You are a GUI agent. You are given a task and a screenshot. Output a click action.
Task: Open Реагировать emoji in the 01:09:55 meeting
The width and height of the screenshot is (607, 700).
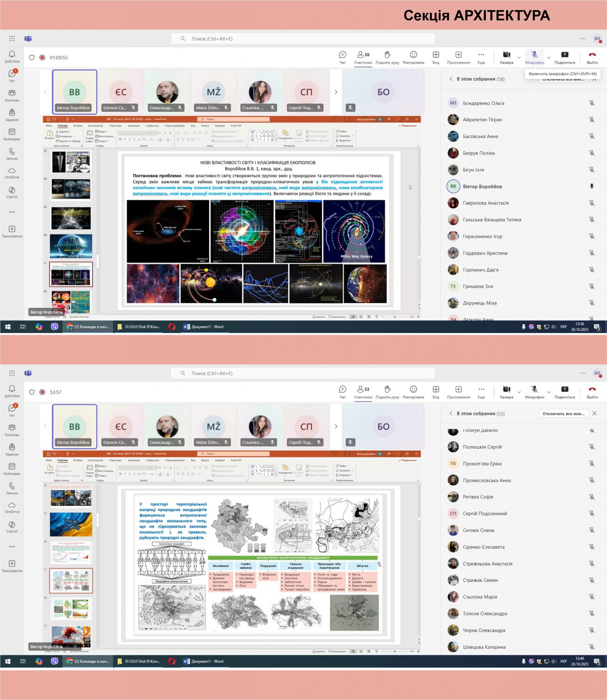(x=413, y=57)
